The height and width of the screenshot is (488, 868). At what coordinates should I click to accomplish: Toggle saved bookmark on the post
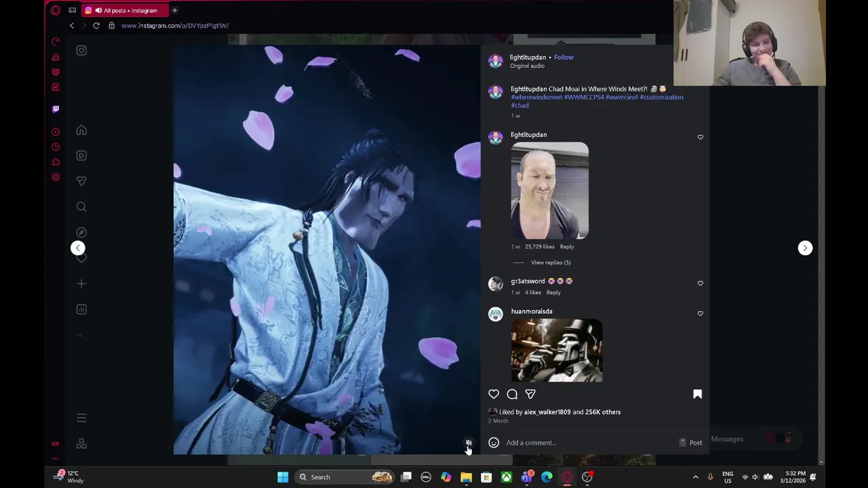pyautogui.click(x=697, y=394)
